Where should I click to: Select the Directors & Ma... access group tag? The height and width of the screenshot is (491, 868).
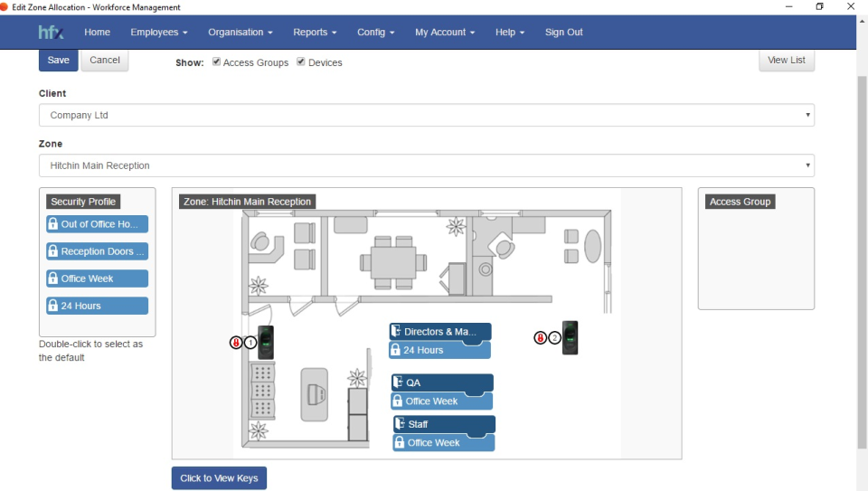tap(440, 332)
